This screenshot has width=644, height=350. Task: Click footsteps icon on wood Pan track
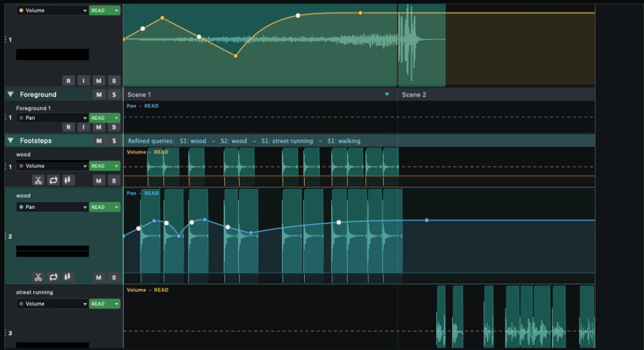68,277
